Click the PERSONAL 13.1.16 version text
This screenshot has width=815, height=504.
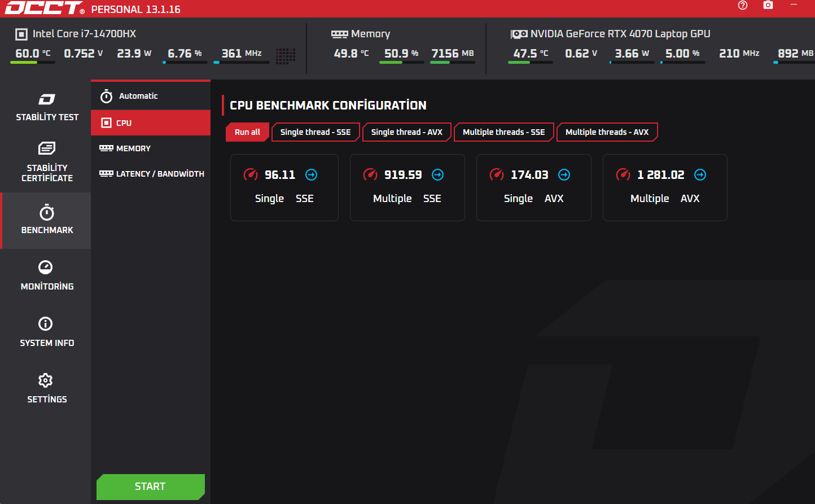(136, 10)
